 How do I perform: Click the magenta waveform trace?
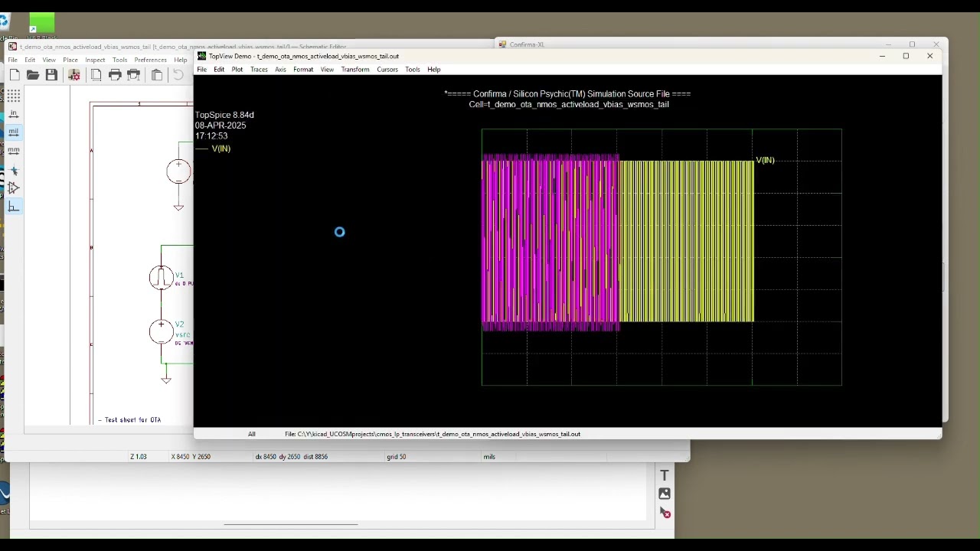[550, 242]
